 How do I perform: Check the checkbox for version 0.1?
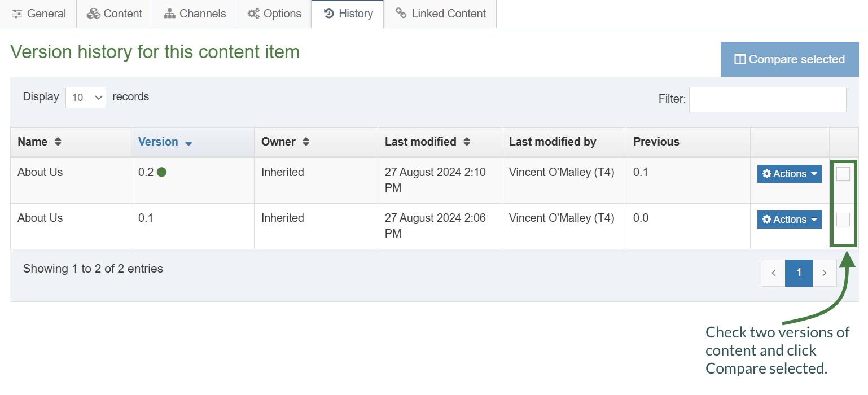[x=843, y=220]
